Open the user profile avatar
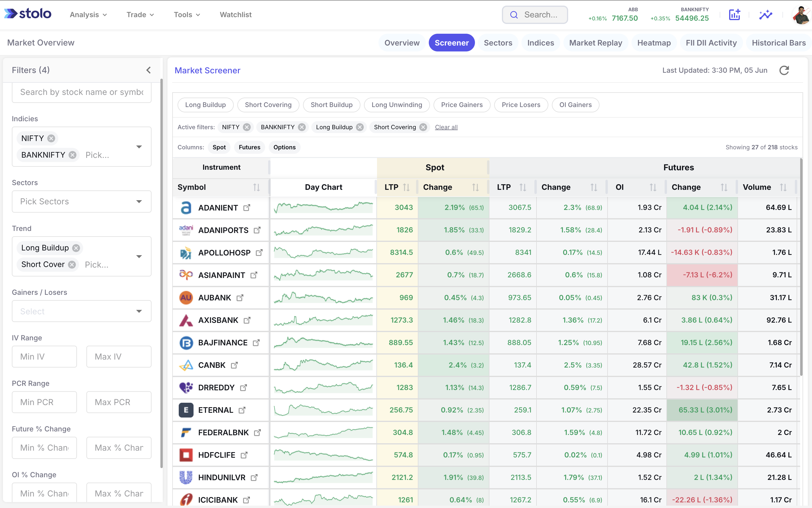Screen dimensions: 812x508 tap(802, 15)
